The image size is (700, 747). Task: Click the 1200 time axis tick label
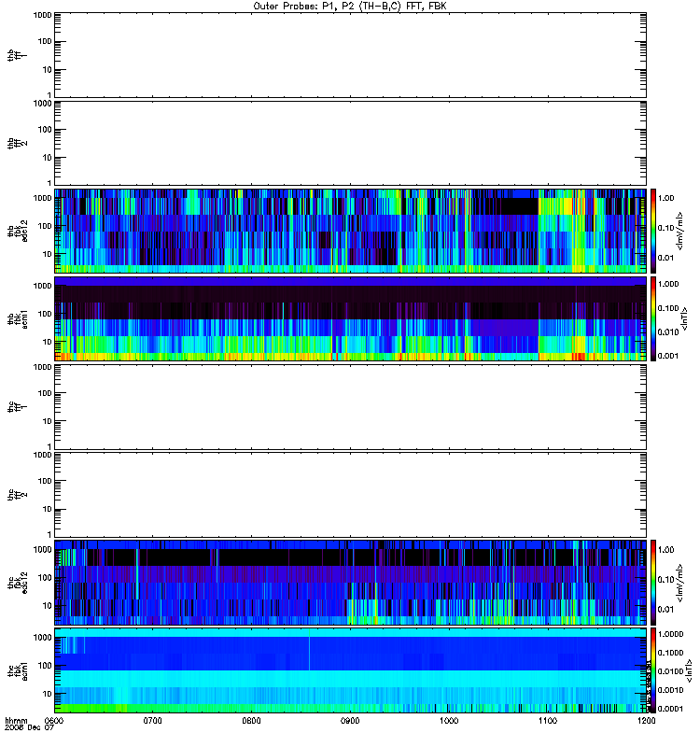(646, 720)
